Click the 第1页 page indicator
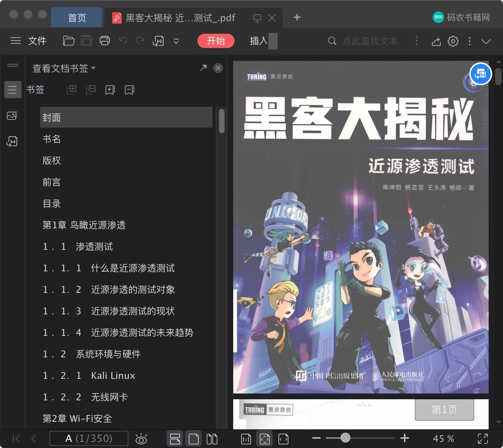Screen dimensions: 503x448 445,410
